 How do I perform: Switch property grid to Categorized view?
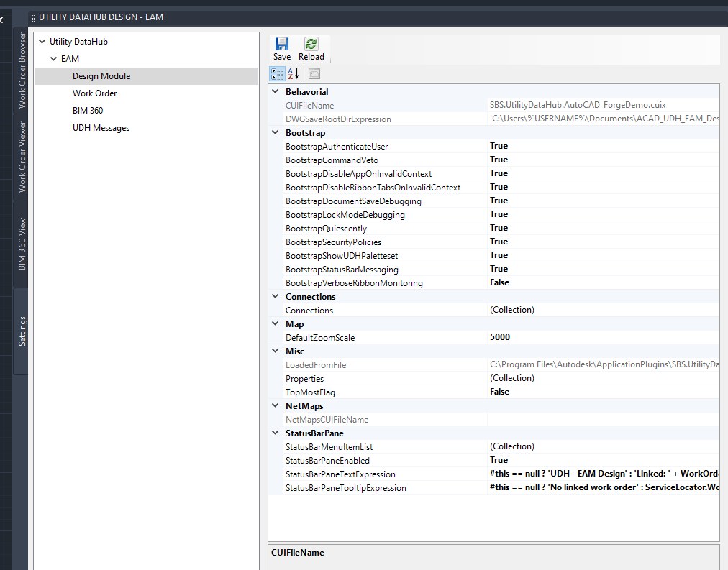[x=277, y=73]
